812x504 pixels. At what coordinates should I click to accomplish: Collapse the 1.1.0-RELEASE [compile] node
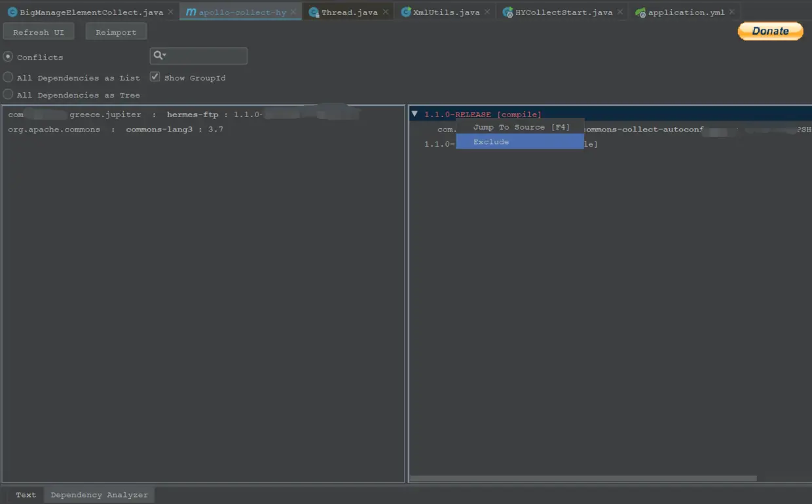tap(415, 114)
